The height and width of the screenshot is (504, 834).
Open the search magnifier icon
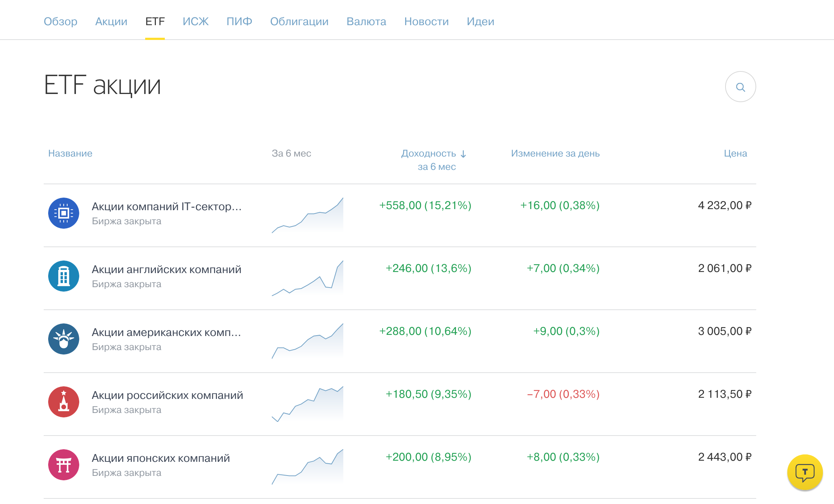coord(740,87)
